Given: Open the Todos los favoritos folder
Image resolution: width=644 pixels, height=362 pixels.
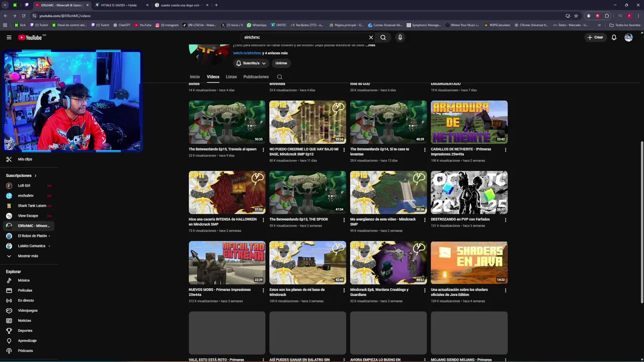Looking at the screenshot, I should click(x=624, y=25).
